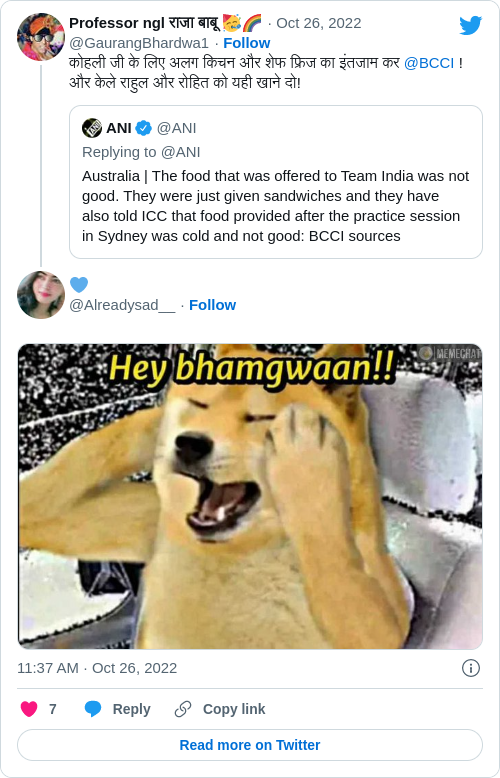Open Professor ngl profile picture
500x778 pixels.
pyautogui.click(x=41, y=37)
